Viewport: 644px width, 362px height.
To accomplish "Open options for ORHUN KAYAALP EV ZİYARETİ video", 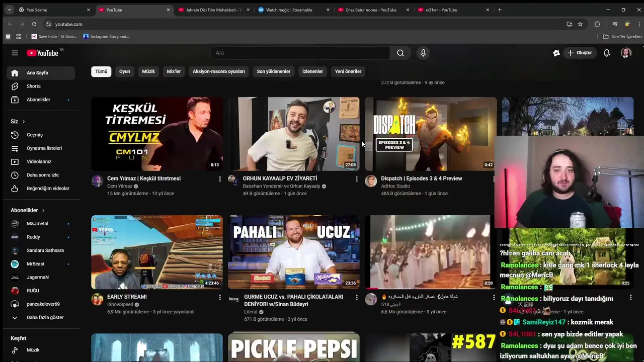I will tap(357, 179).
